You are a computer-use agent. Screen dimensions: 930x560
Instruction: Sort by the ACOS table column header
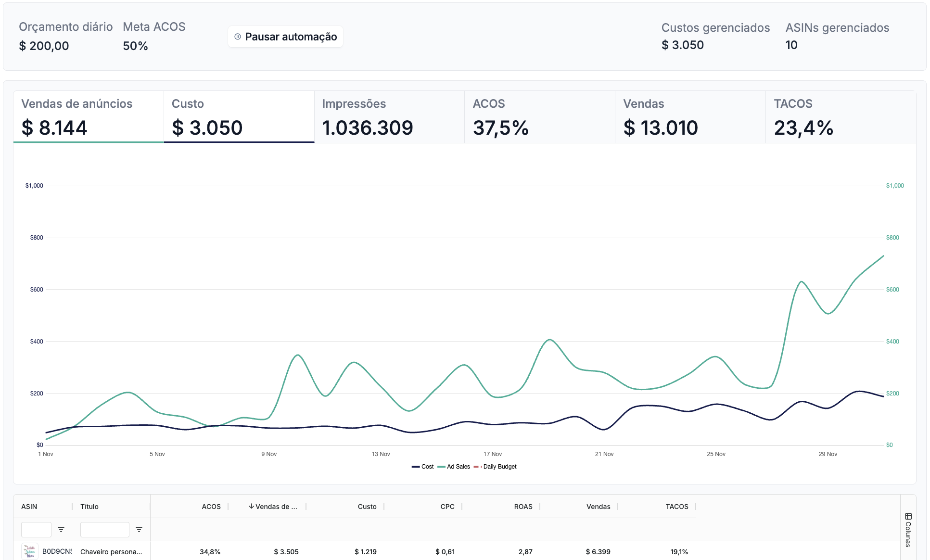coord(211,507)
